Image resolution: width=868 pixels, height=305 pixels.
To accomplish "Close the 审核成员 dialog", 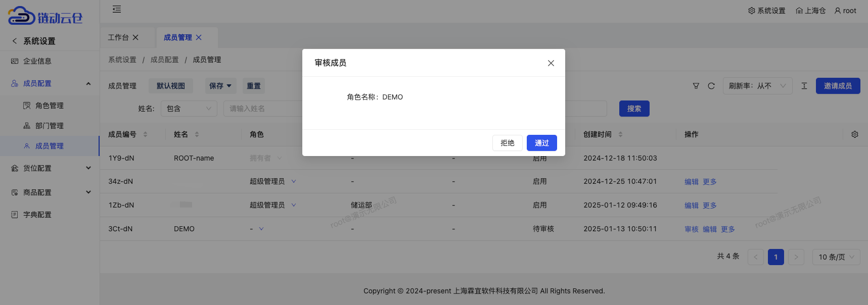I will (x=551, y=63).
